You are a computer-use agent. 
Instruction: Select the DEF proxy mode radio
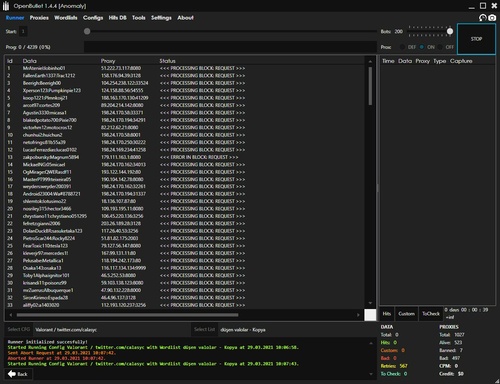coord(402,47)
